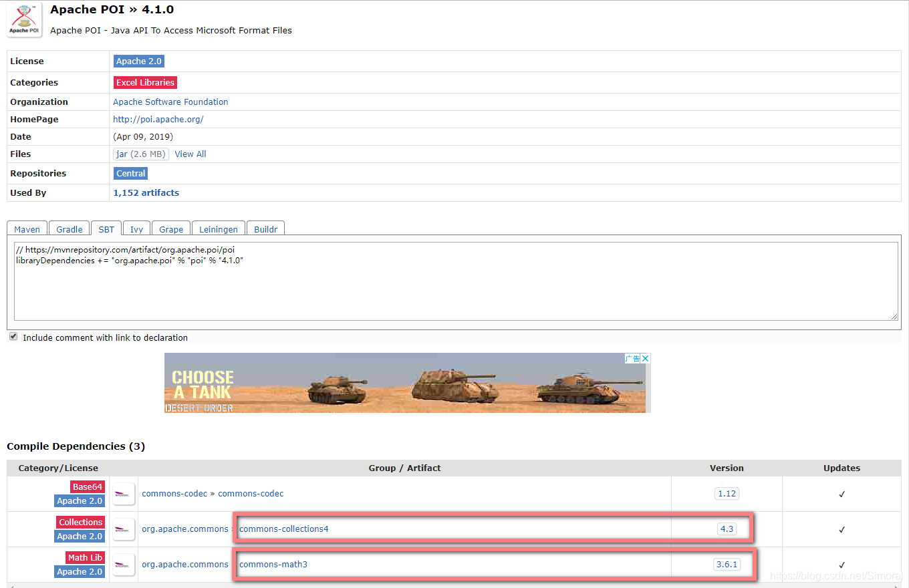Screen dimensions: 909x588
Task: Open the Buildr tab
Action: (265, 229)
